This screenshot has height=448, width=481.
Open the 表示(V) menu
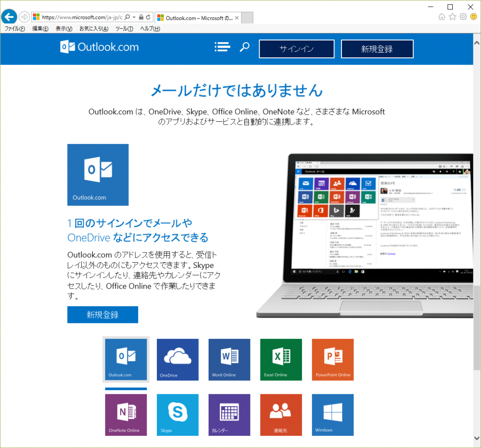64,29
